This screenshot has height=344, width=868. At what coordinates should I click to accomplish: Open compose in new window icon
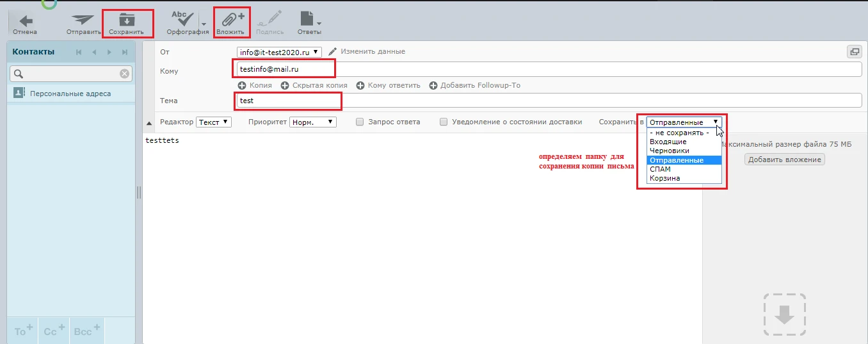point(854,52)
